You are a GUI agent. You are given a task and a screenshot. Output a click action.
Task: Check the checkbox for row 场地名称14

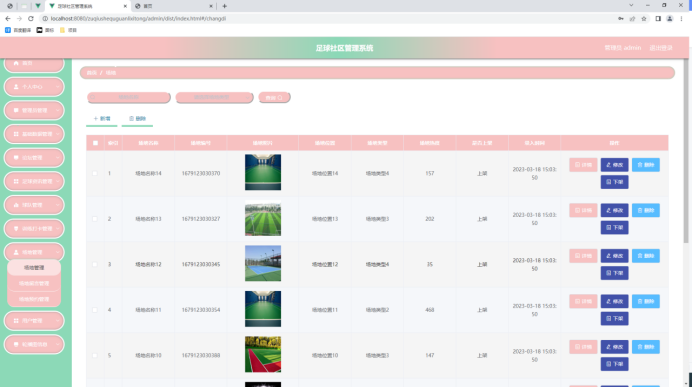(95, 173)
